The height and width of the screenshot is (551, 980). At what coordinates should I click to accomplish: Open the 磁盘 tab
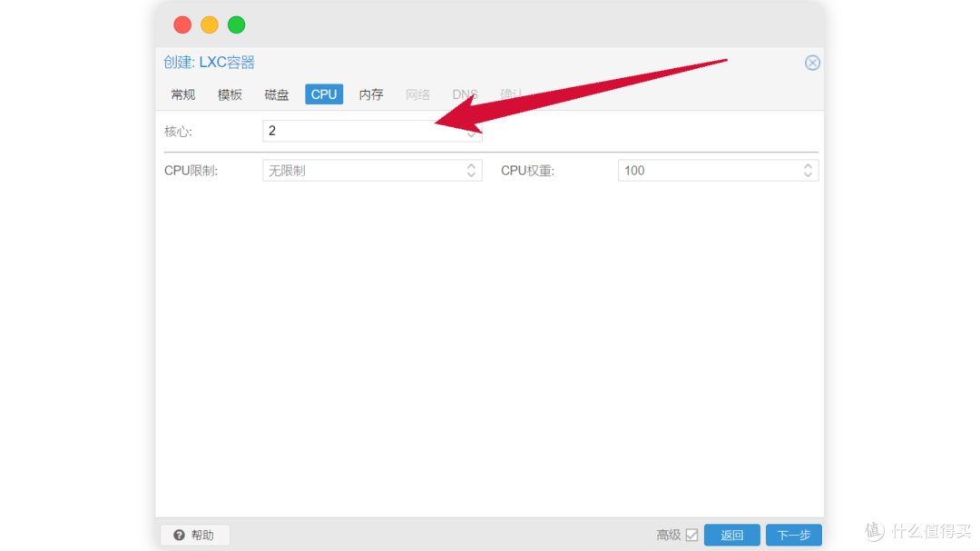click(277, 94)
